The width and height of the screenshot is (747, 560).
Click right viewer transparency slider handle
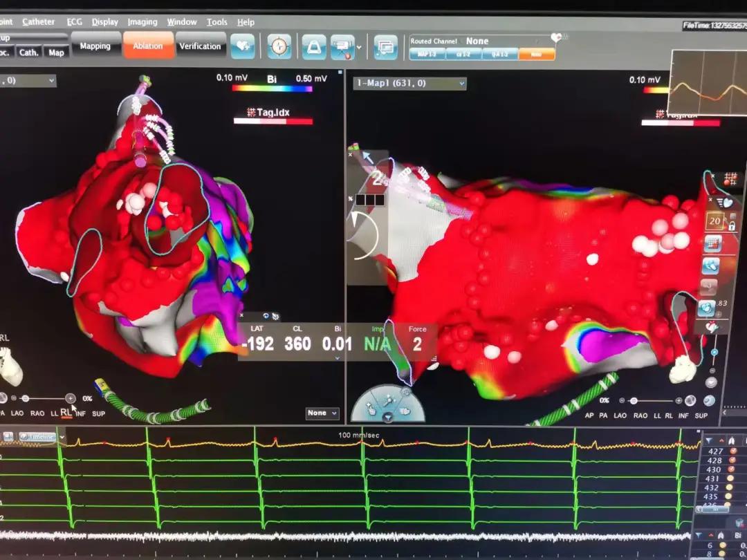[634, 400]
